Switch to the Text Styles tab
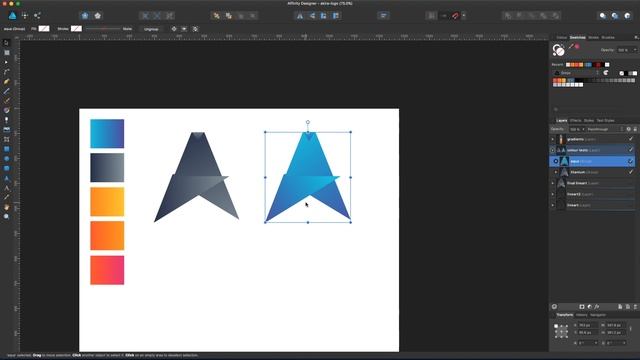The width and height of the screenshot is (640, 360). pyautogui.click(x=605, y=120)
